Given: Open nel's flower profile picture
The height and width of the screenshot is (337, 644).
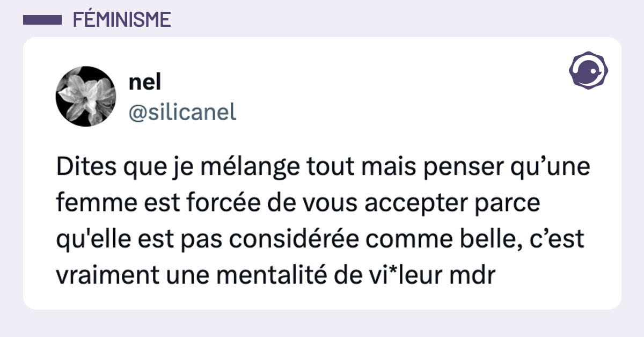Looking at the screenshot, I should click(86, 97).
